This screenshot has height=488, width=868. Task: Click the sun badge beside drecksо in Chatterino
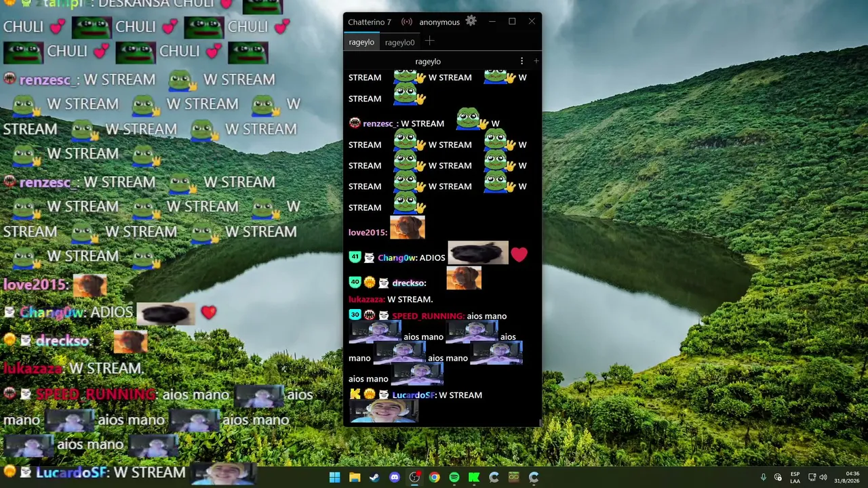[369, 283]
